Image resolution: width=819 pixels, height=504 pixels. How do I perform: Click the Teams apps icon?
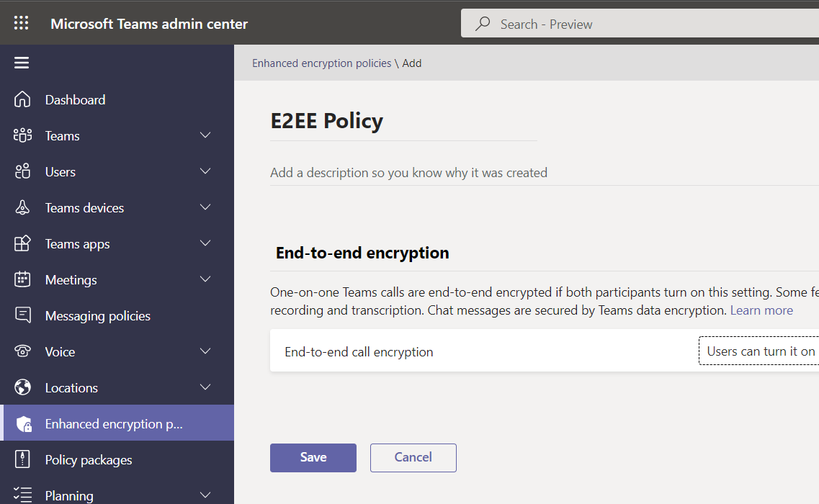pyautogui.click(x=23, y=243)
